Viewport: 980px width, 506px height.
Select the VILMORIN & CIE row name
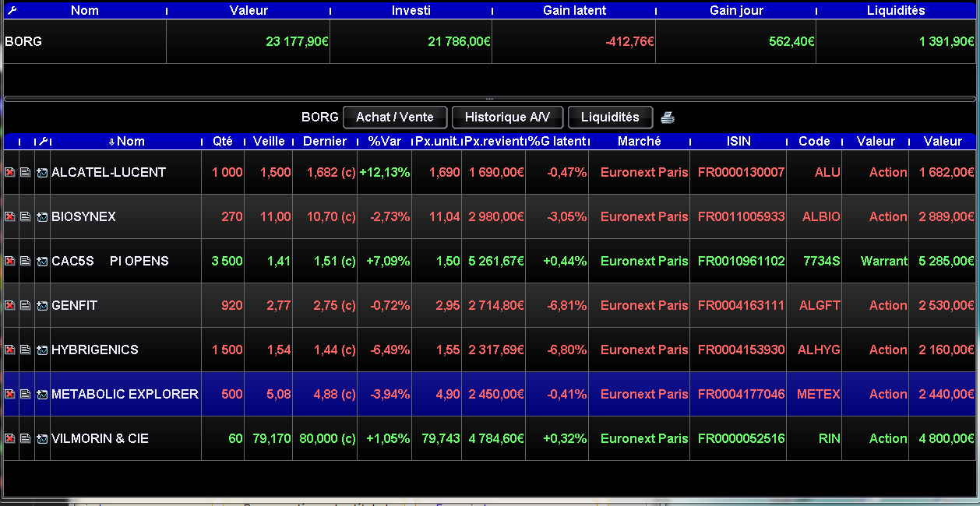[x=100, y=438]
